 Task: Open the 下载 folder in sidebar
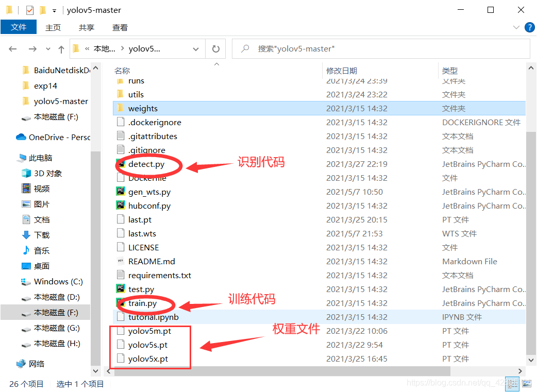pos(36,235)
